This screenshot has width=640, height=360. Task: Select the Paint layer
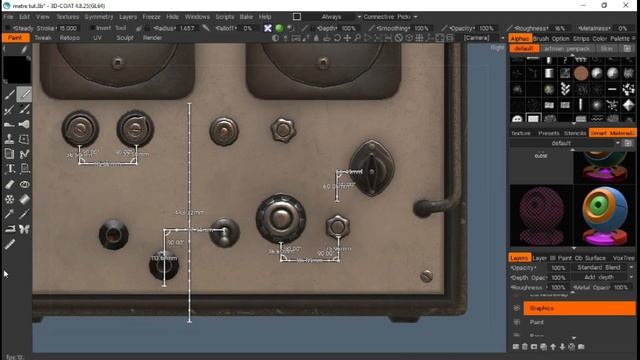579,322
